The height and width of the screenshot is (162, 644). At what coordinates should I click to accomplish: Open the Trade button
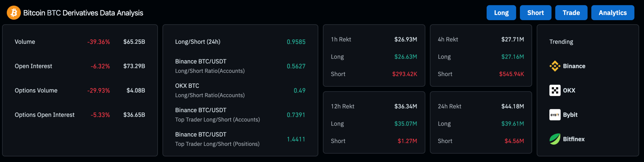tap(571, 13)
